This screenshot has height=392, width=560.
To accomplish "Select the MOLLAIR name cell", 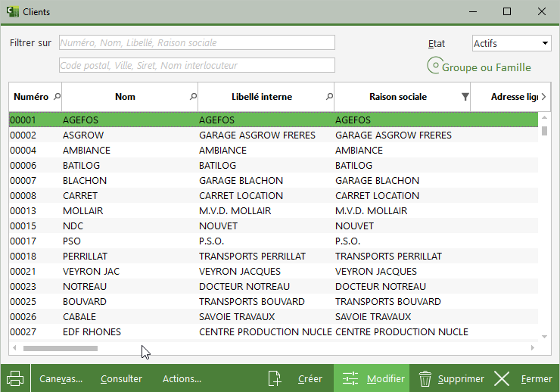I will tap(82, 210).
